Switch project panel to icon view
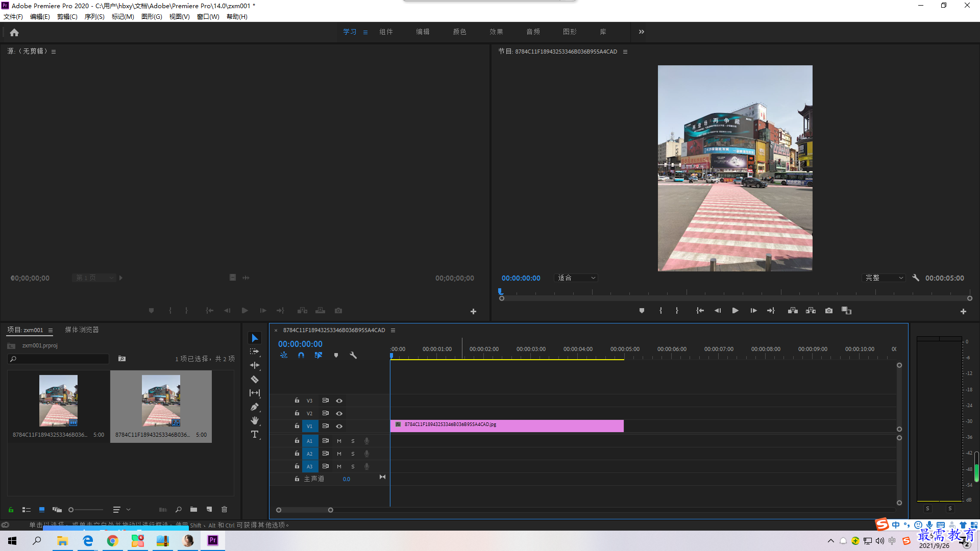The width and height of the screenshot is (980, 551). [42, 510]
